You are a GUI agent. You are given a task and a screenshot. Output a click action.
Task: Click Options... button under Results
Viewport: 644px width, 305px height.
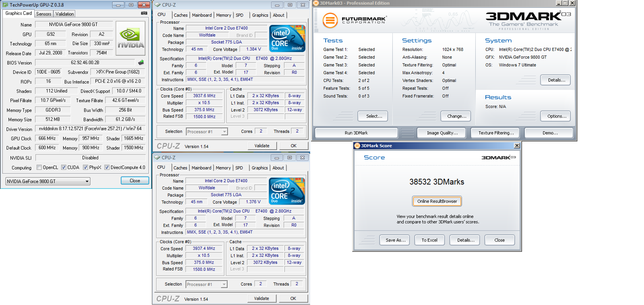tap(555, 116)
